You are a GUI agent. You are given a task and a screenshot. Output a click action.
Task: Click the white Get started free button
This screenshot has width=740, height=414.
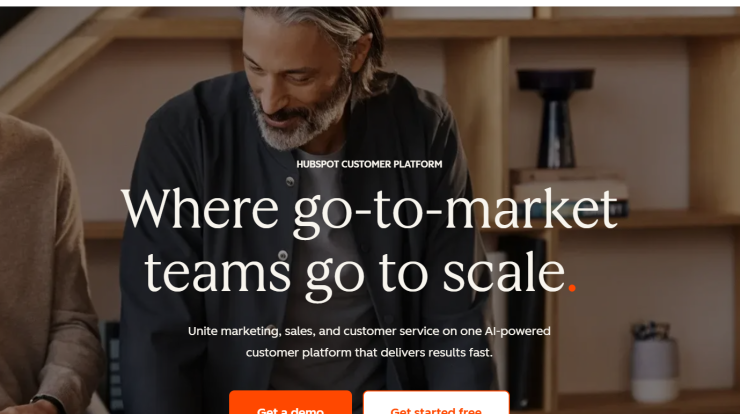click(x=436, y=402)
